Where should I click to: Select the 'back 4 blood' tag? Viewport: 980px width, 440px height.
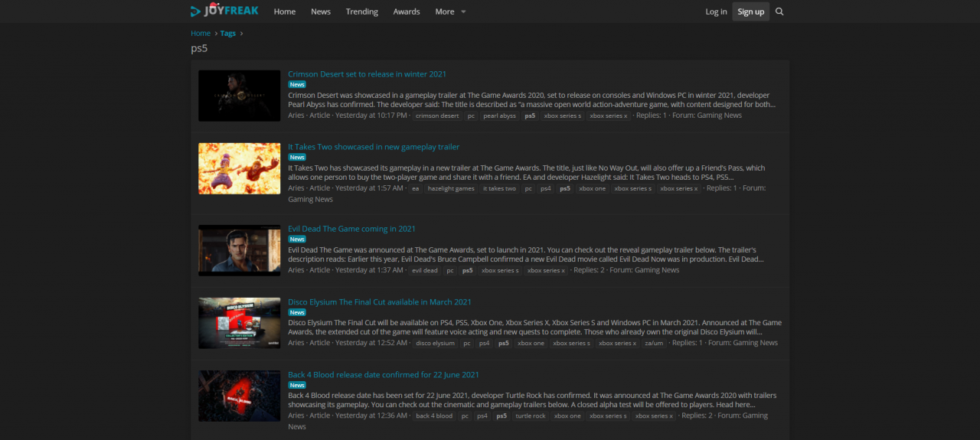tap(434, 416)
